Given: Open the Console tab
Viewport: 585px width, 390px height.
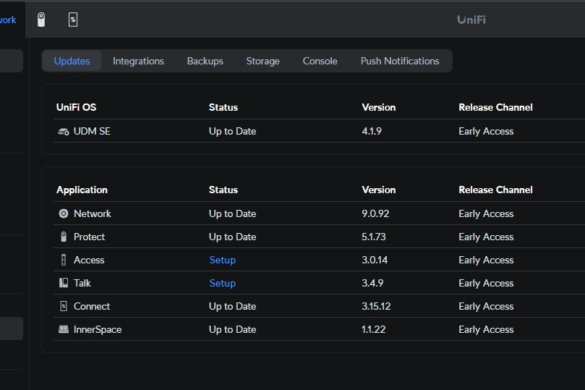Looking at the screenshot, I should (320, 61).
